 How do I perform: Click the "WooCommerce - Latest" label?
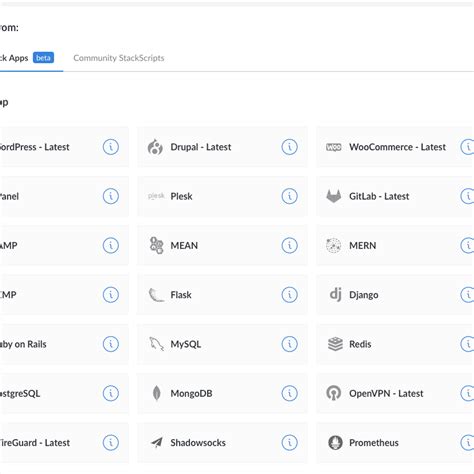coord(397,147)
